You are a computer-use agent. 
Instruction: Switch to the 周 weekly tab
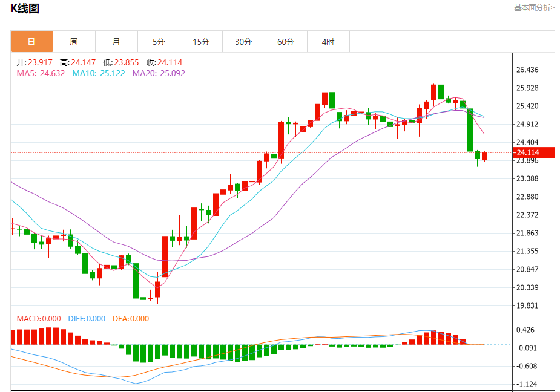click(x=74, y=42)
